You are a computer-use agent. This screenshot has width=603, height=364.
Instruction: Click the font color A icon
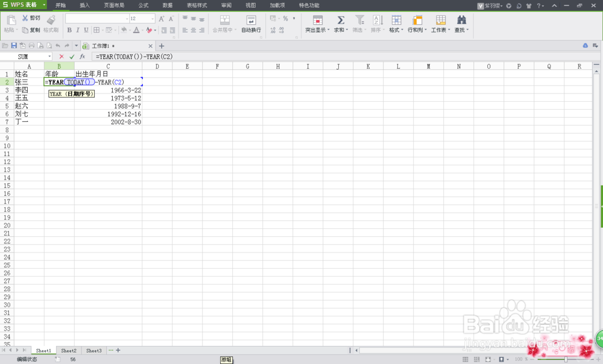pyautogui.click(x=136, y=30)
